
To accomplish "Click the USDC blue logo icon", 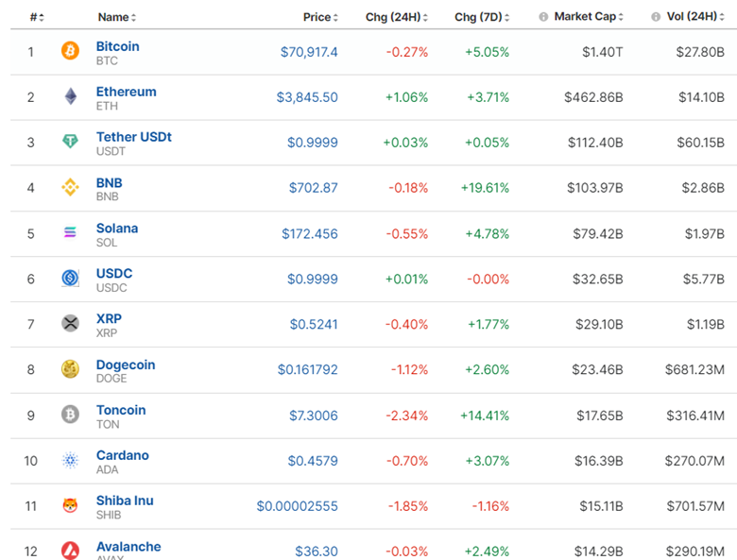I will 70,278.
